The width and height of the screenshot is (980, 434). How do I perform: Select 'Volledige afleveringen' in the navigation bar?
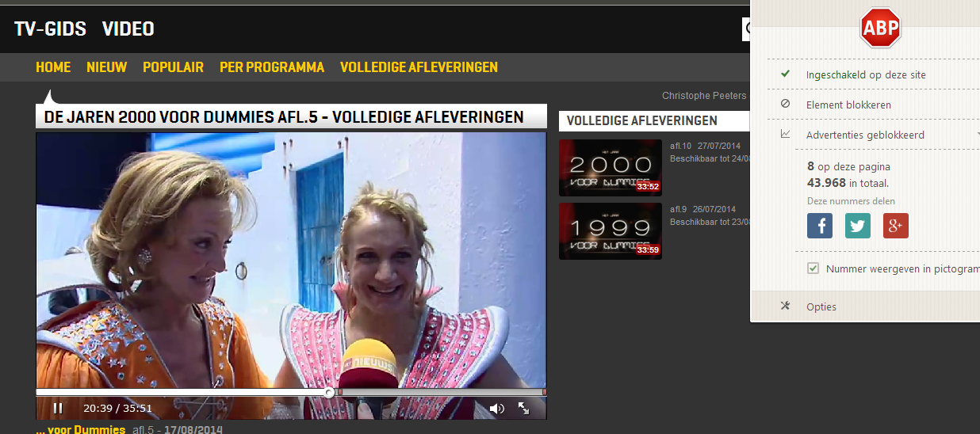[x=419, y=67]
